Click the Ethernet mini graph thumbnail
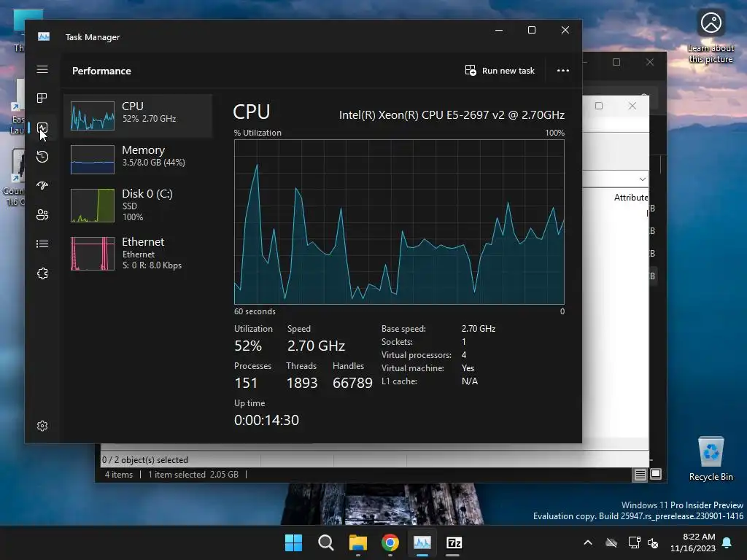 click(93, 254)
